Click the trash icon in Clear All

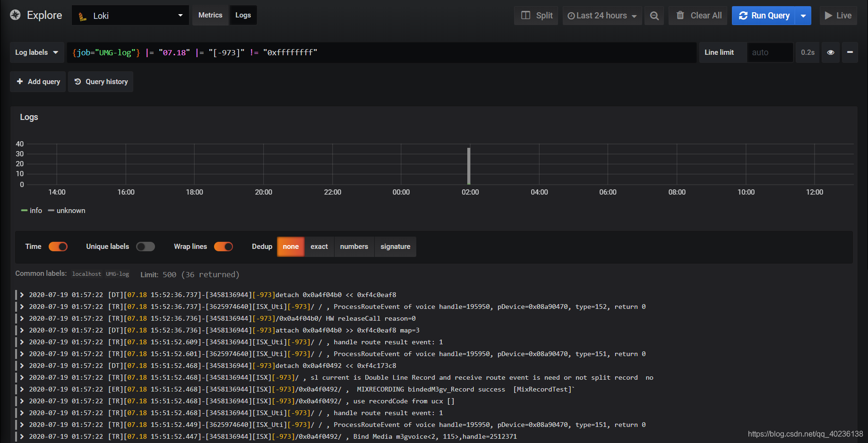coord(680,15)
